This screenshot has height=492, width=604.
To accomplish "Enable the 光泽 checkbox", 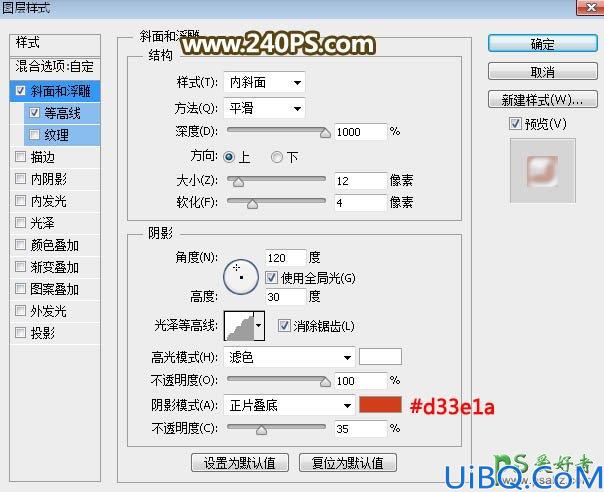I will [20, 222].
